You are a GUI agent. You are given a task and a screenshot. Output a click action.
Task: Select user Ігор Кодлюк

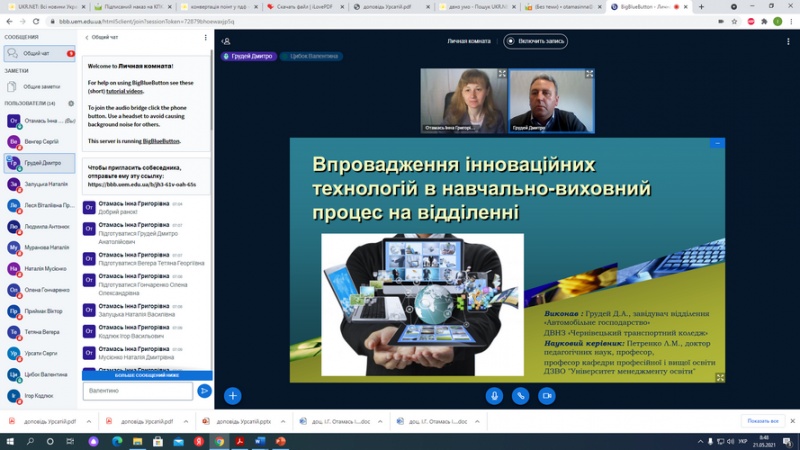(x=39, y=395)
